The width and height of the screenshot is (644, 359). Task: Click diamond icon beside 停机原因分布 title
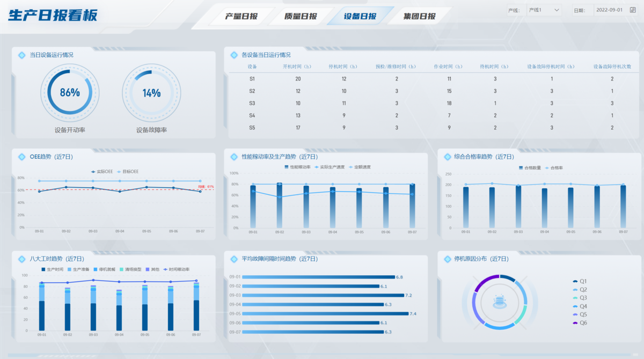[x=446, y=259]
